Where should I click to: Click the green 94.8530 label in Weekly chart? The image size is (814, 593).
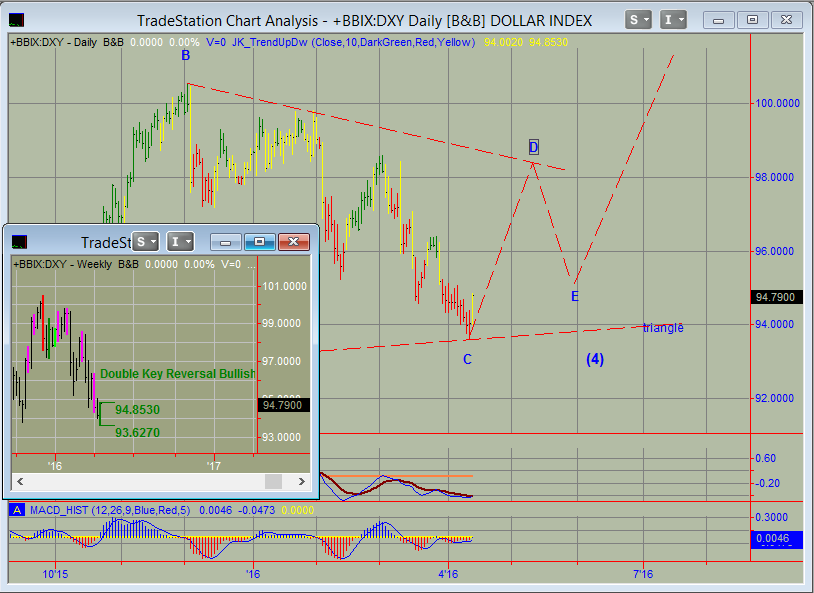click(x=138, y=410)
